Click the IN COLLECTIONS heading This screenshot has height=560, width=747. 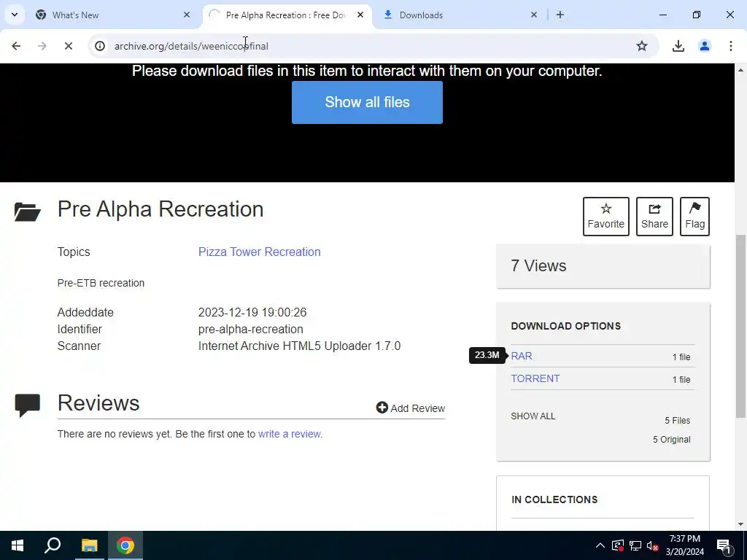click(x=554, y=499)
